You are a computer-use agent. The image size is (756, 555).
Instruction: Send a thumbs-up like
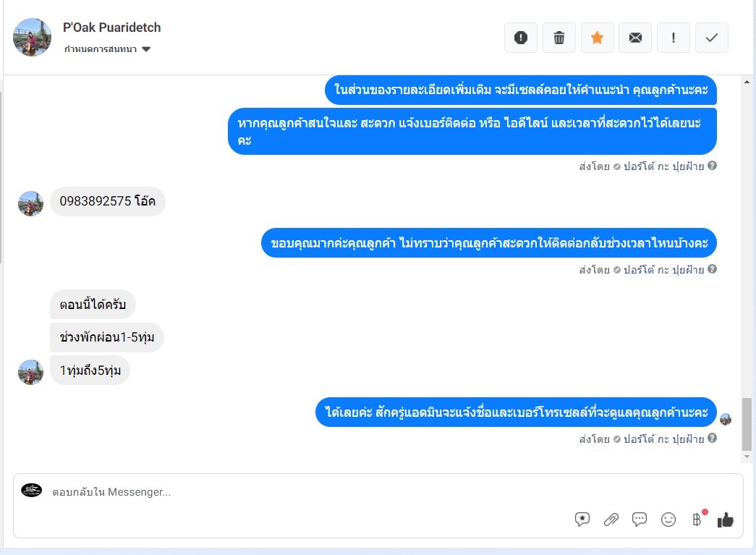pos(725,520)
